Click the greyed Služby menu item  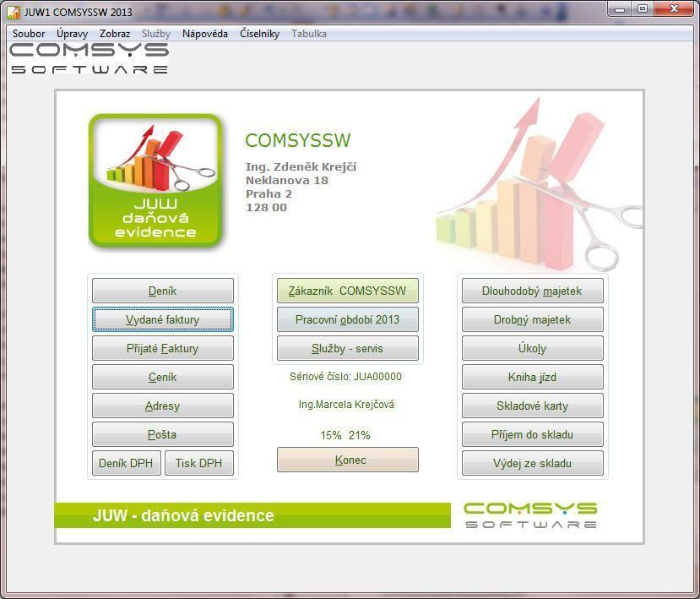coord(156,34)
